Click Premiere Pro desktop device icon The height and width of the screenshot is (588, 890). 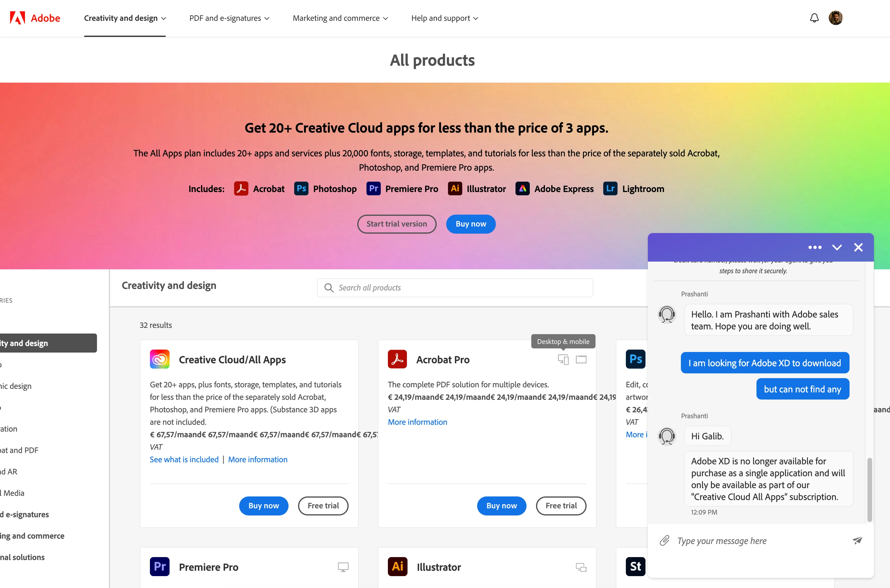[x=343, y=567]
